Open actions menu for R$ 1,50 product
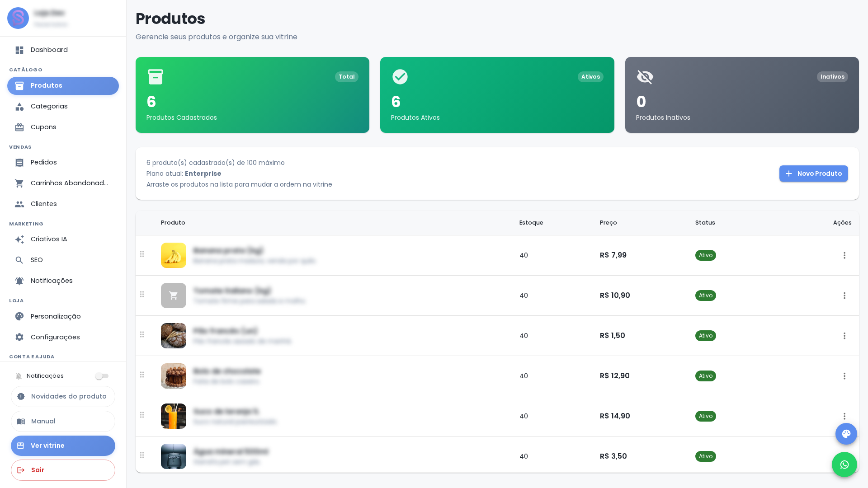The height and width of the screenshot is (488, 868). [844, 336]
